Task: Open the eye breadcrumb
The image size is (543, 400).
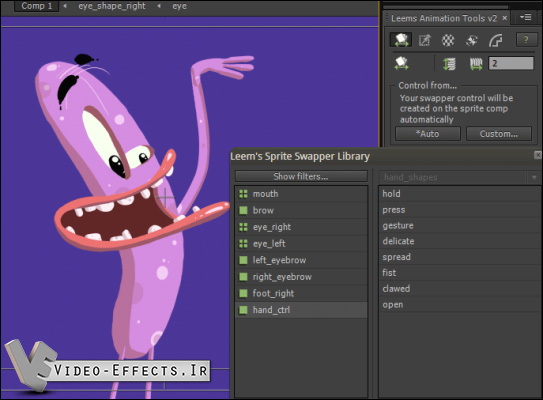Action: 179,6
